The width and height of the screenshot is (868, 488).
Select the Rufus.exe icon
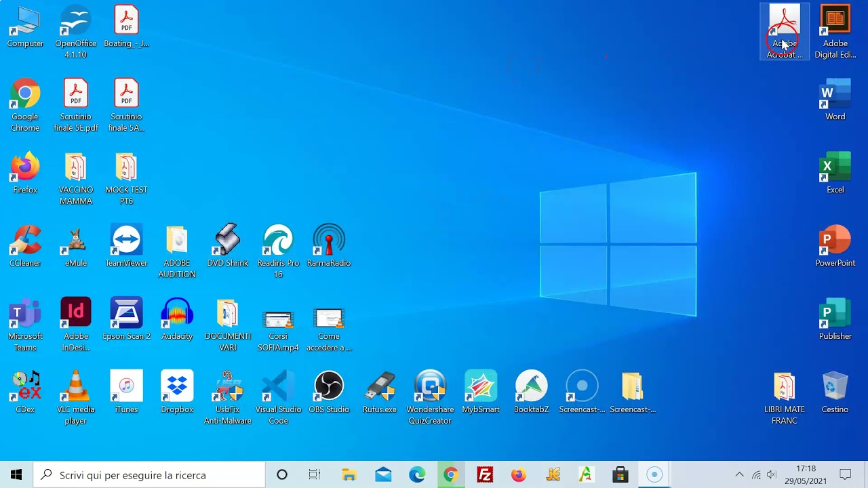pos(379,393)
